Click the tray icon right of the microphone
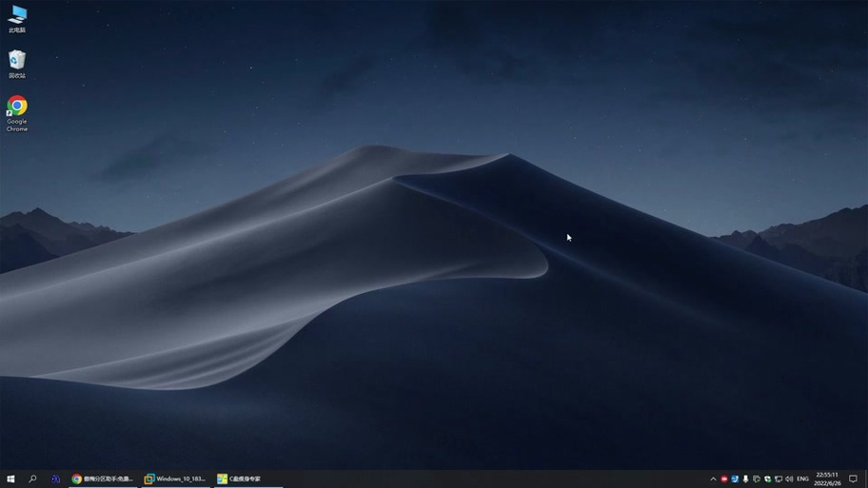Viewport: 868px width, 488px height. click(x=757, y=478)
